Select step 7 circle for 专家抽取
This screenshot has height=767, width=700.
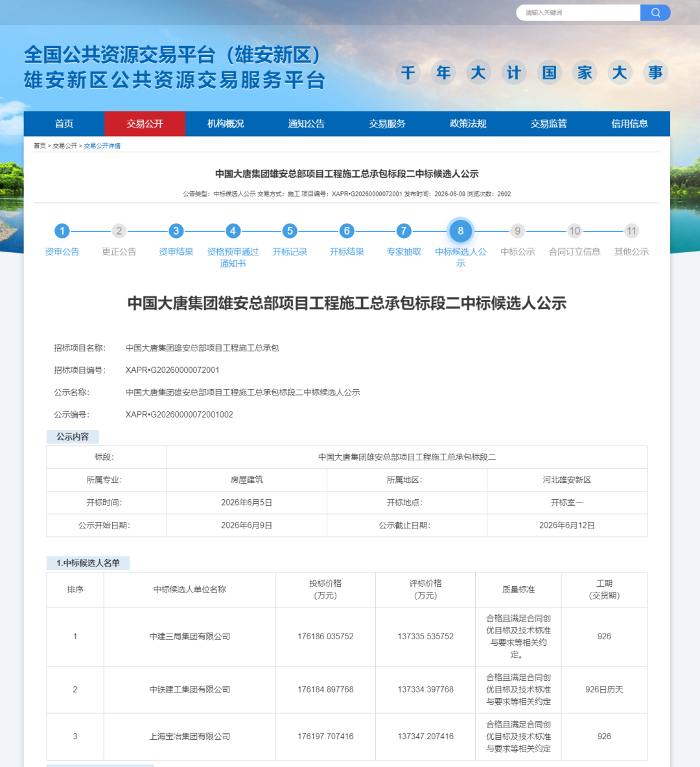(x=404, y=231)
